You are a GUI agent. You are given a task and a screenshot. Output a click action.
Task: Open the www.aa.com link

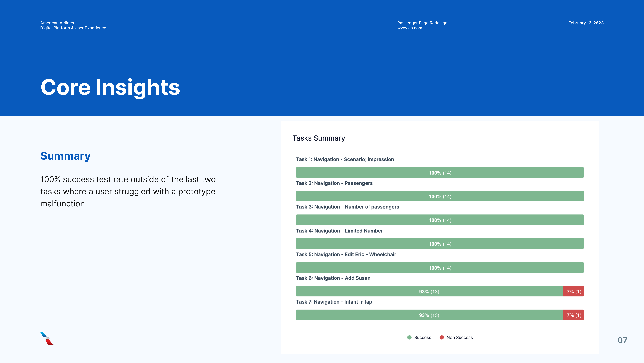click(410, 28)
